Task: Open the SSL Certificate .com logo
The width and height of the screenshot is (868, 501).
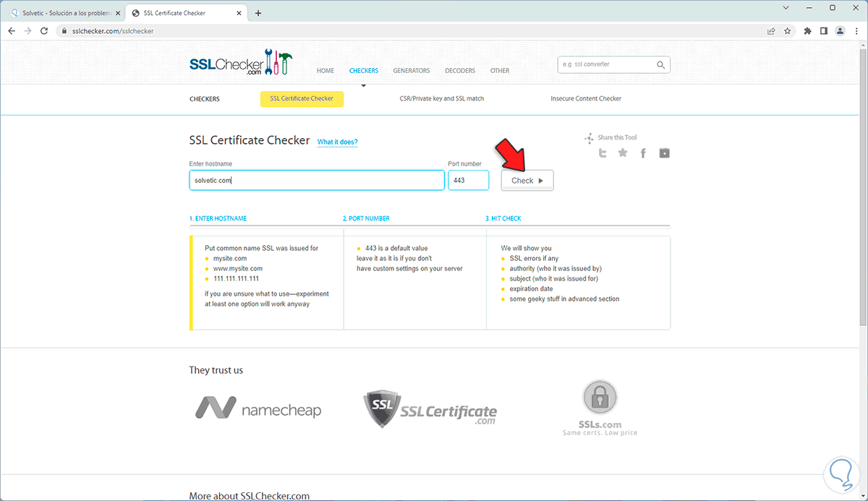Action: tap(430, 410)
